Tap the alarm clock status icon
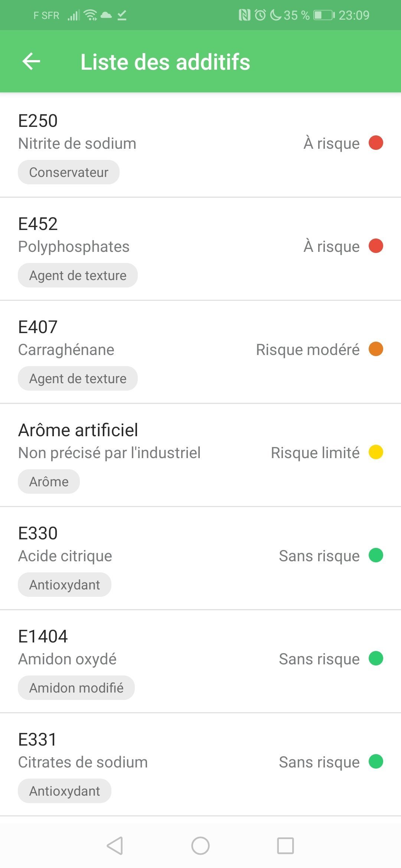Viewport: 401px width, 868px height. tap(260, 15)
